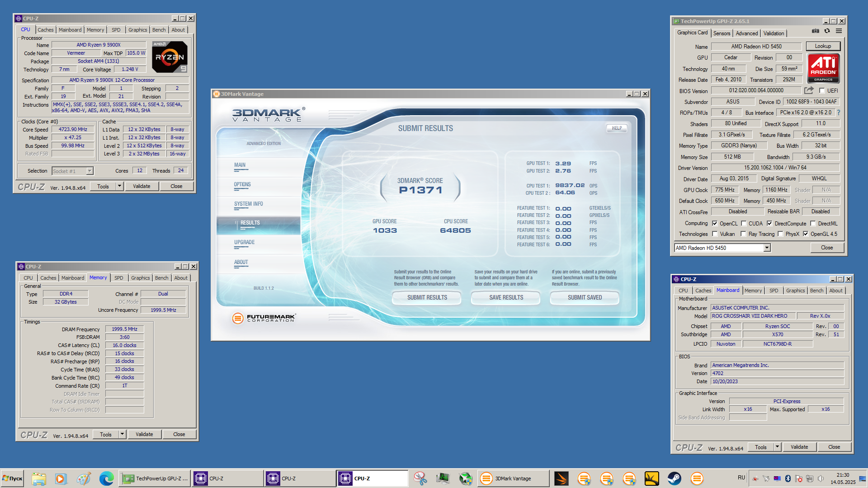
Task: Click the Ryzen logo in CPU-Z
Action: 170,57
